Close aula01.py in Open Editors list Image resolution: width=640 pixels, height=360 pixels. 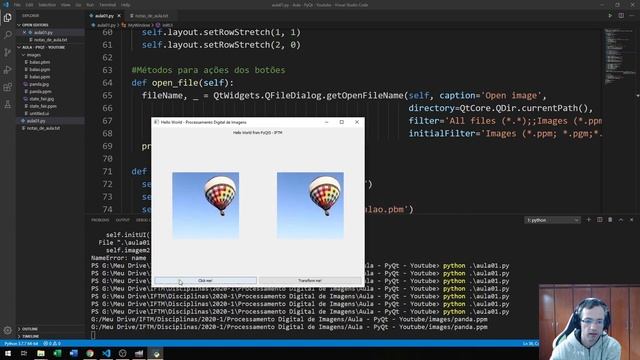pyautogui.click(x=24, y=32)
